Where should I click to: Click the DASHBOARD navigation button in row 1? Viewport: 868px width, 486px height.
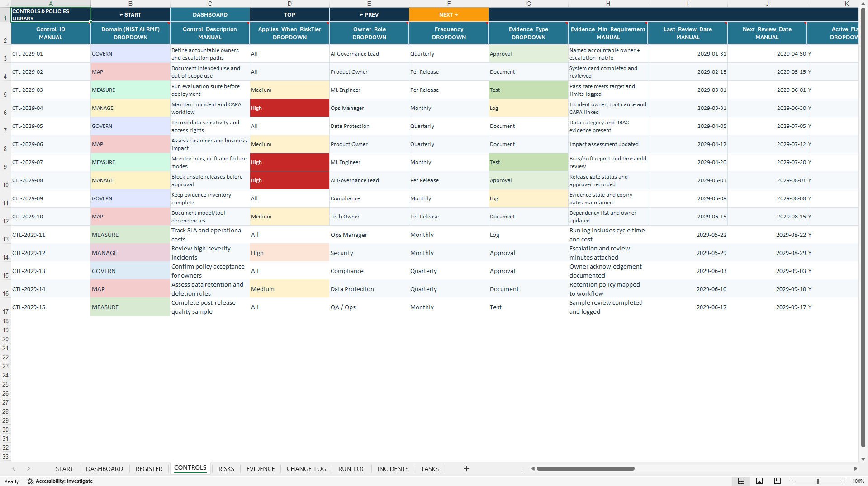pos(210,14)
